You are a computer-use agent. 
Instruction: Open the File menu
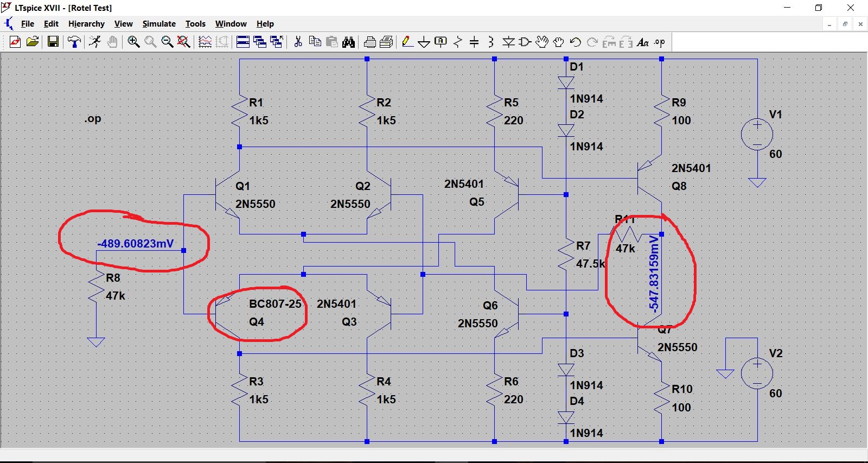(x=28, y=24)
